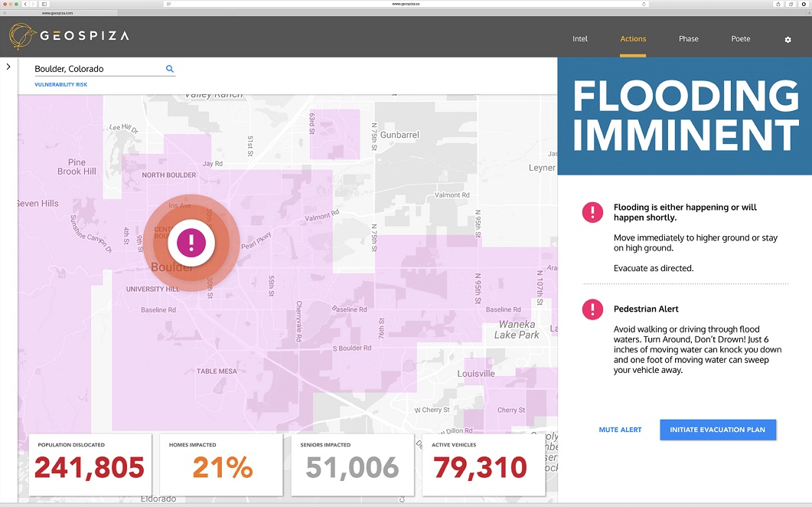This screenshot has width=812, height=507.
Task: Open the Seniors Impacted card
Action: [x=352, y=464]
